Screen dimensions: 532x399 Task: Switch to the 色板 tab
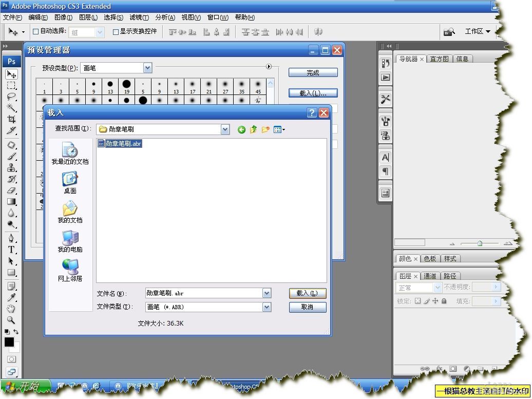click(430, 258)
